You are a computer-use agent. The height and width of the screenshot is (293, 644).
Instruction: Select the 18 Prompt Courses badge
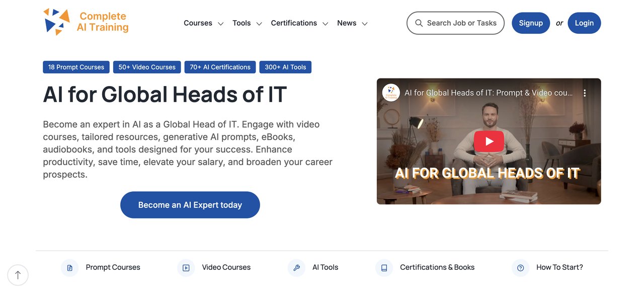76,67
